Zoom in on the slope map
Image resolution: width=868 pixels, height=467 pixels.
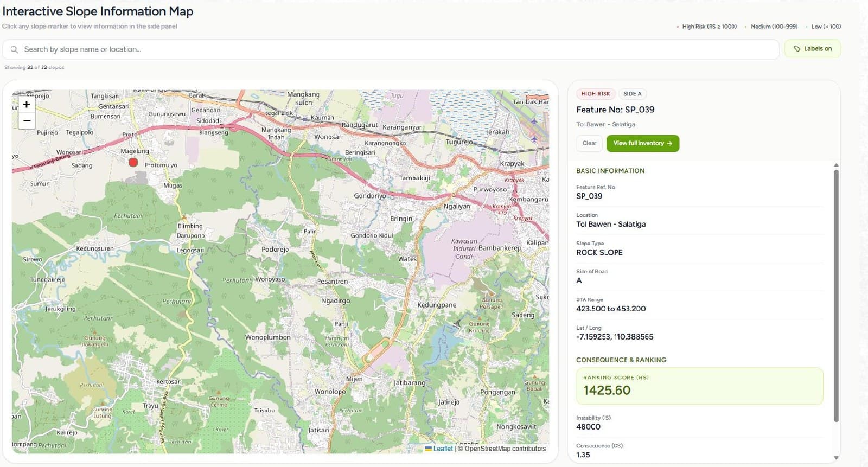pos(27,104)
